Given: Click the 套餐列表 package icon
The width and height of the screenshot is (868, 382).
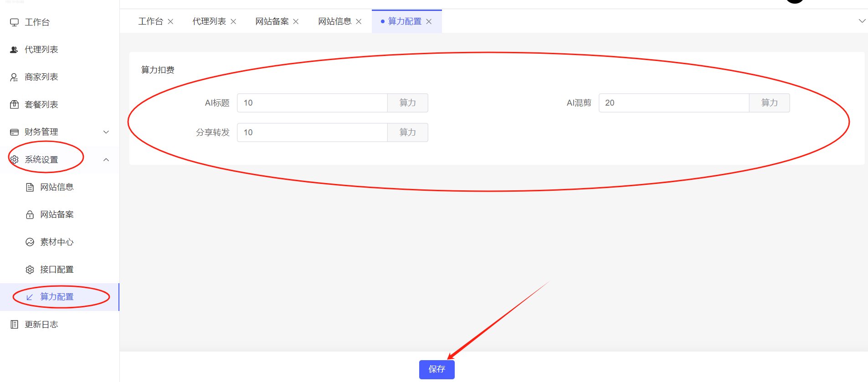Looking at the screenshot, I should (x=14, y=105).
